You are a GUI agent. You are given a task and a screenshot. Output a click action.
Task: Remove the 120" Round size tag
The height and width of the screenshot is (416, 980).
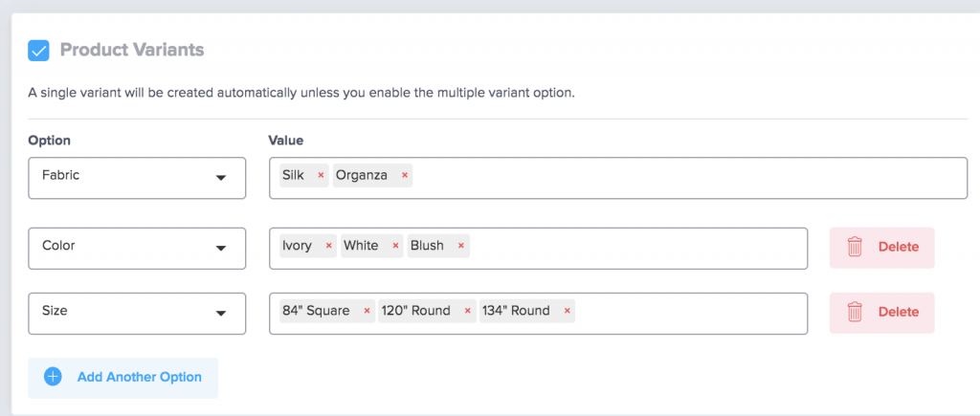point(468,311)
